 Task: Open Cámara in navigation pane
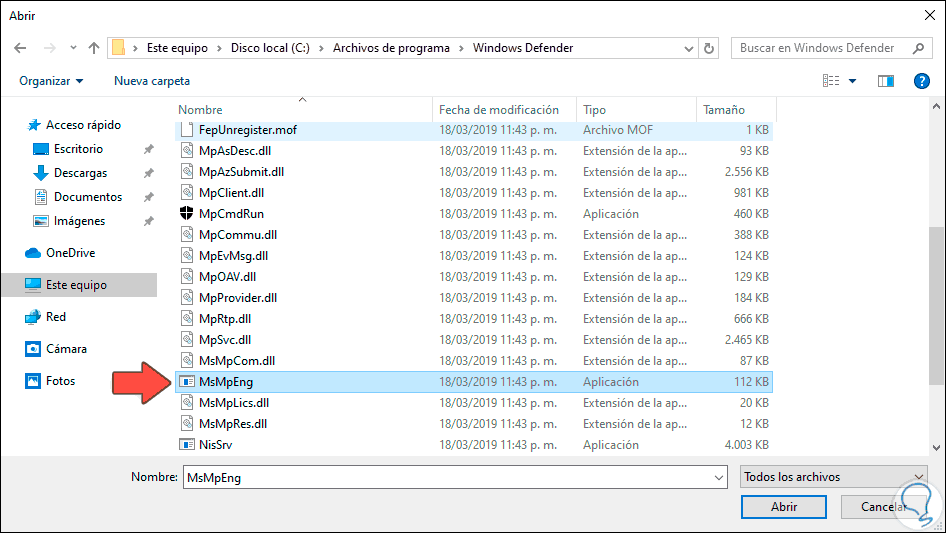click(66, 349)
